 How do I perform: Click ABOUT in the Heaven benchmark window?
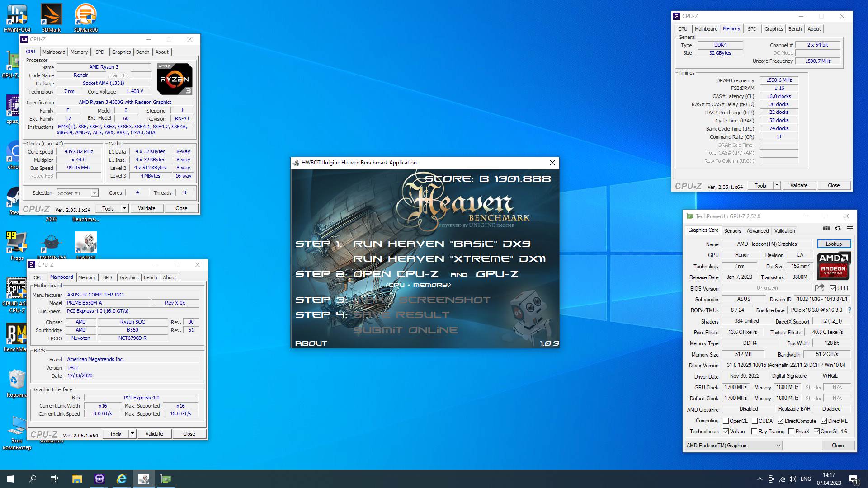tap(311, 343)
